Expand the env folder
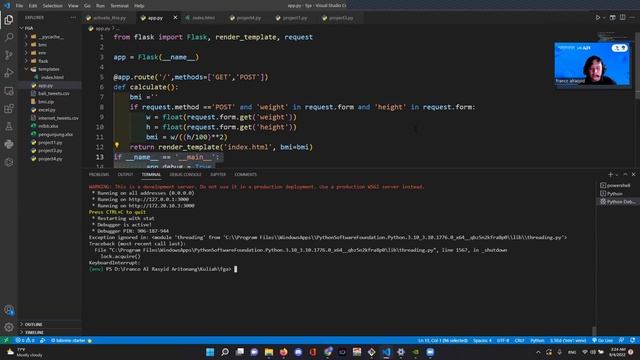Image resolution: width=640 pixels, height=360 pixels. (41, 53)
